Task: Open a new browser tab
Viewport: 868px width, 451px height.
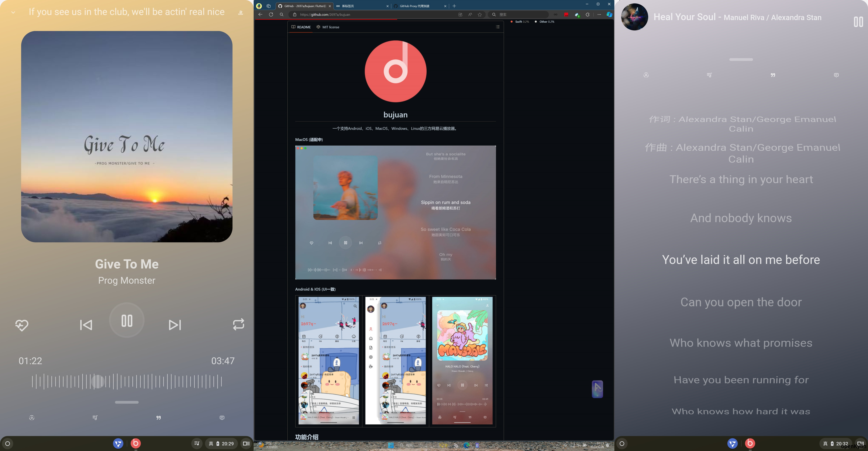Action: click(454, 6)
